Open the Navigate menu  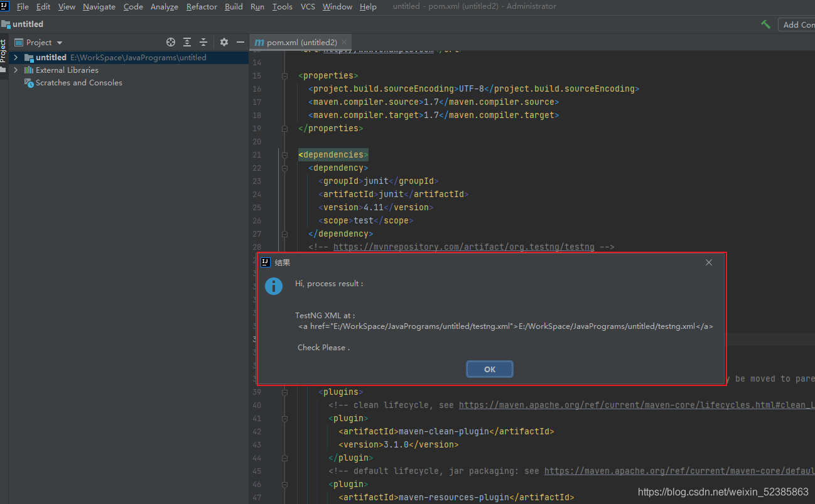click(99, 6)
